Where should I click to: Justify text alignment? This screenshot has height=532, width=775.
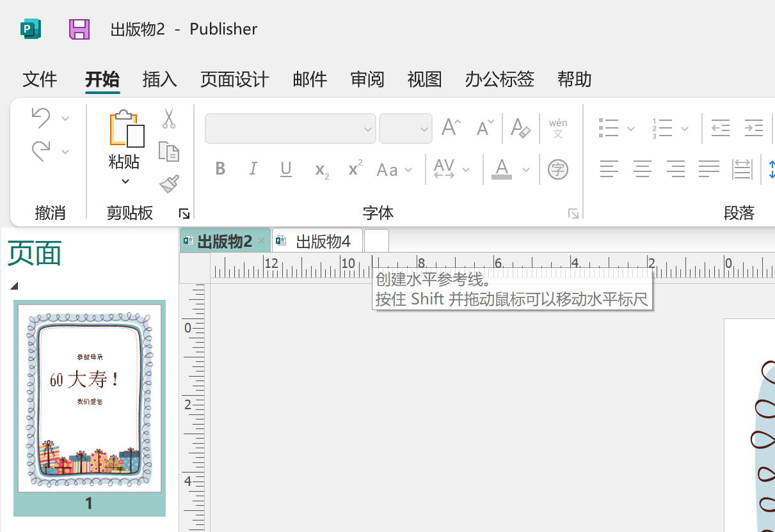(x=709, y=169)
